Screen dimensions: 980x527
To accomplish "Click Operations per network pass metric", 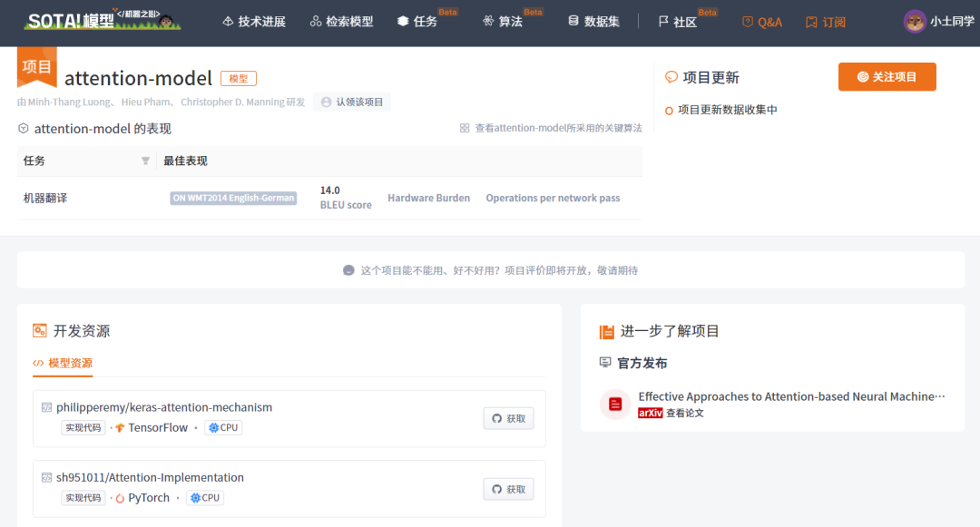I will tap(554, 198).
